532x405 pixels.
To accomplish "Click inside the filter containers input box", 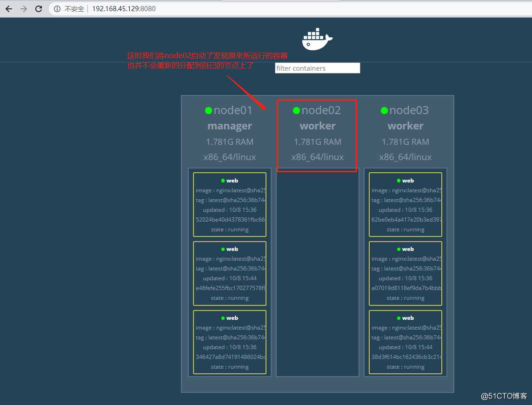I will click(x=317, y=68).
